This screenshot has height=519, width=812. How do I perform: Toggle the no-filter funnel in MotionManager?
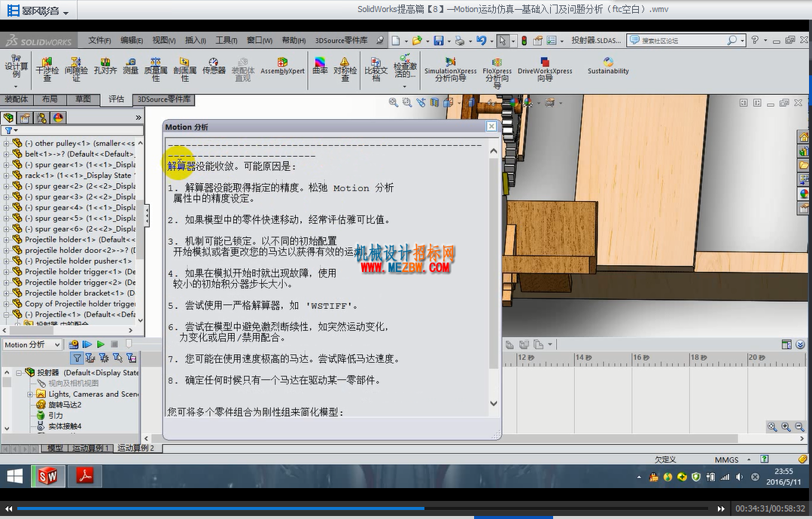click(78, 358)
